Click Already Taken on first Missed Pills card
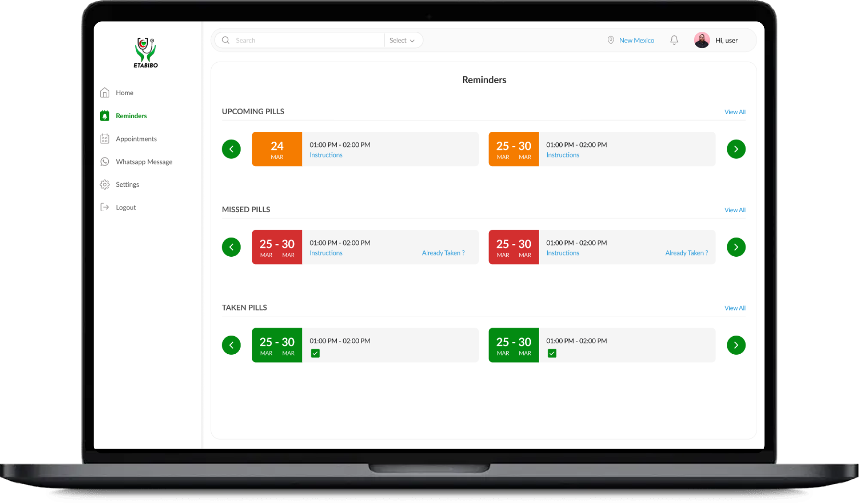Screen dimensions: 859x504 tap(443, 252)
